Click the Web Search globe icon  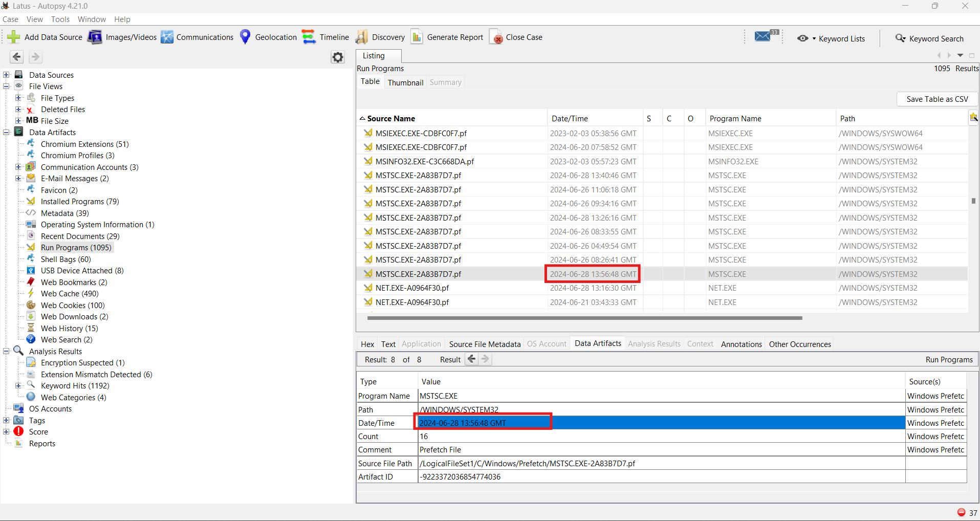point(31,339)
